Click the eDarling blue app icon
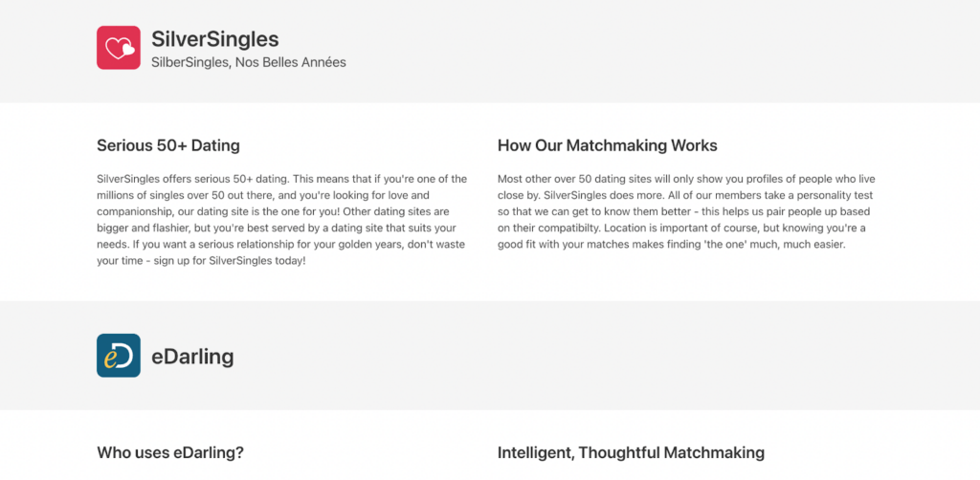Image resolution: width=980 pixels, height=480 pixels. (x=118, y=356)
